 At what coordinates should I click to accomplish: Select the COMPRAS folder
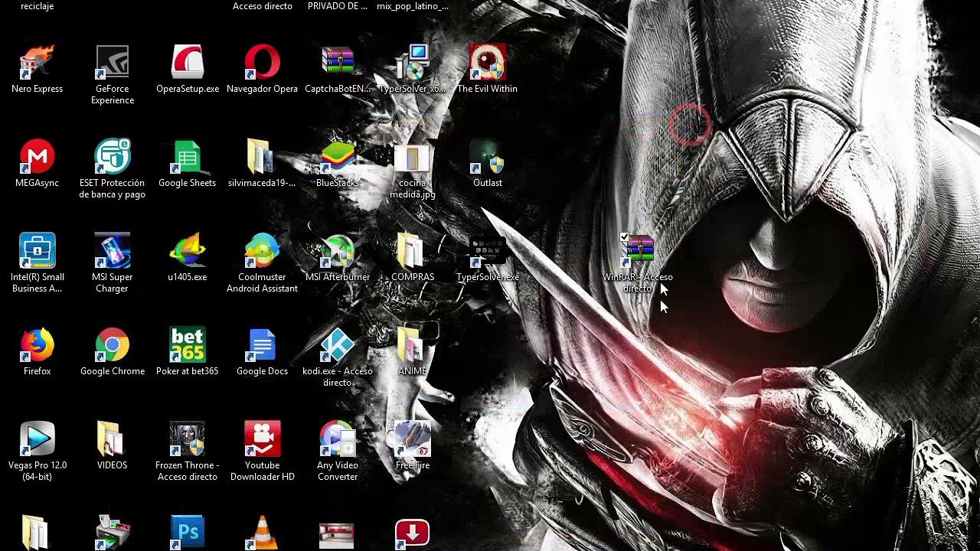(x=412, y=251)
